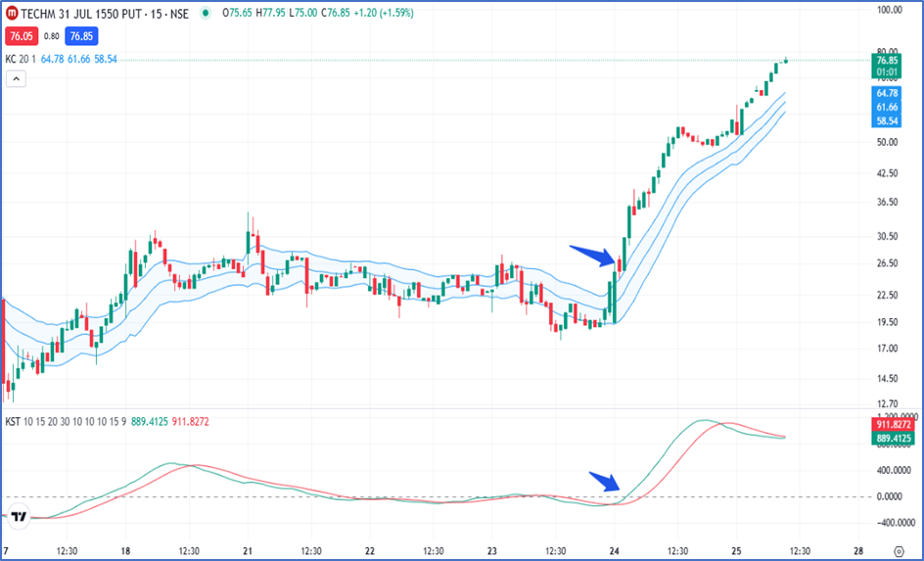Image resolution: width=924 pixels, height=561 pixels.
Task: Click KC upper value 64.78 in legend
Action: pos(52,59)
